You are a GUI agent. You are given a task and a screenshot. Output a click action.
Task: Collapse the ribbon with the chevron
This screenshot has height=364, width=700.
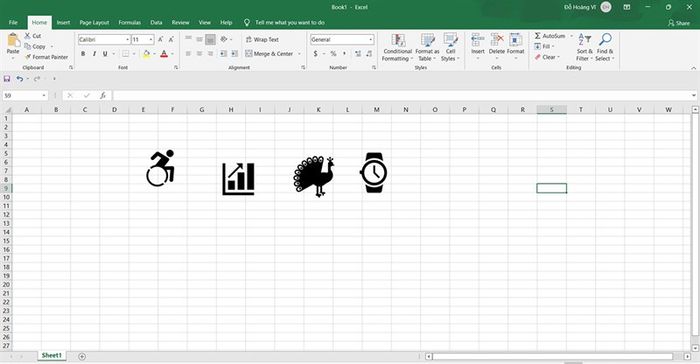pyautogui.click(x=693, y=68)
